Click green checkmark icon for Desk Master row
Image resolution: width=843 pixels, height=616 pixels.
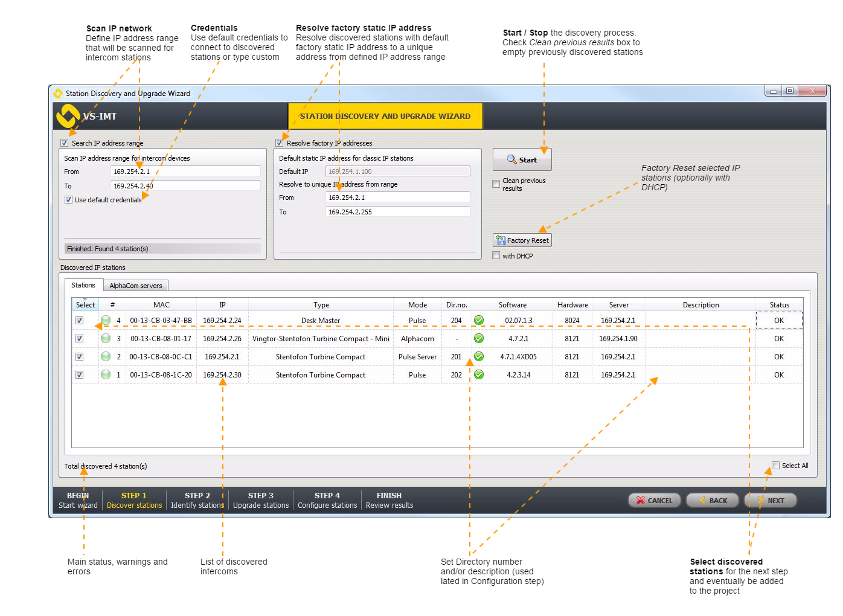479,321
